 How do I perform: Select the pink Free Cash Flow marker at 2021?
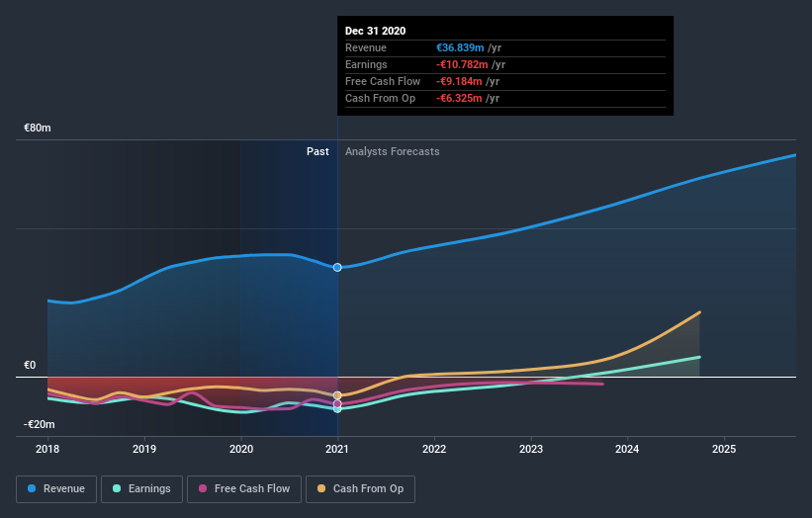coord(337,403)
